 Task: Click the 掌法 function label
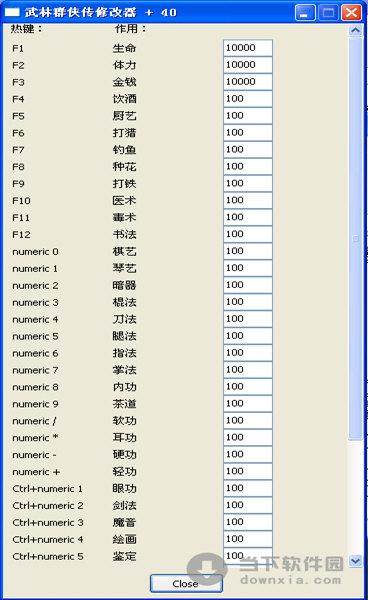point(125,370)
